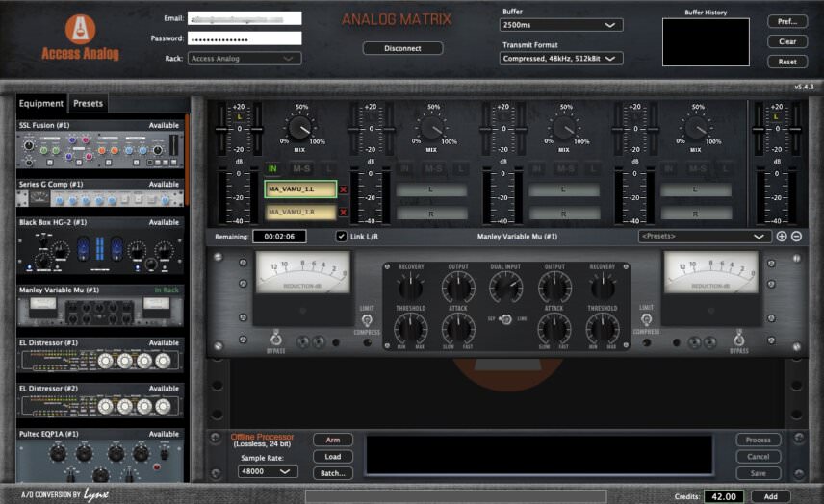
Task: Click the Add credits button
Action: tap(770, 496)
